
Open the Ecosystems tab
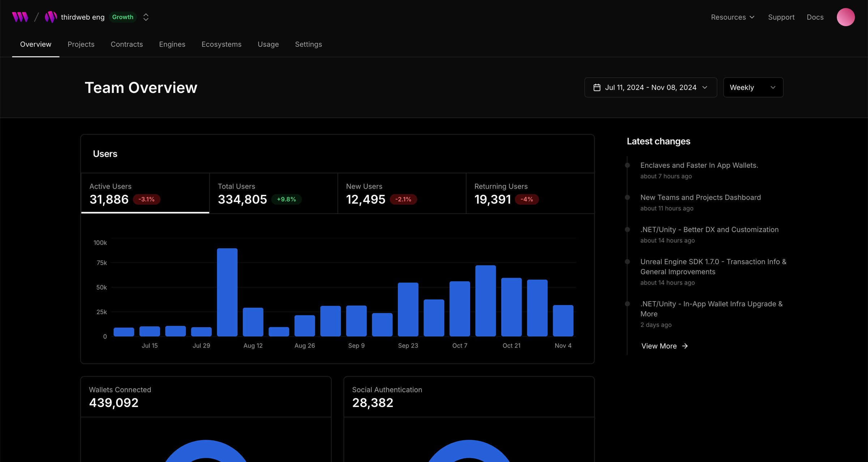221,44
